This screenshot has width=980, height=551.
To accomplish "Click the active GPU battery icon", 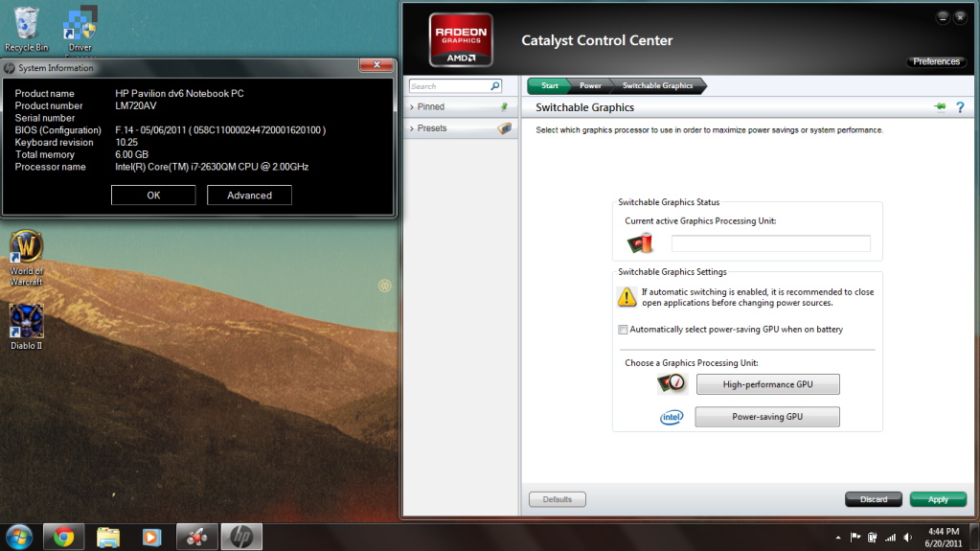I will coord(640,242).
